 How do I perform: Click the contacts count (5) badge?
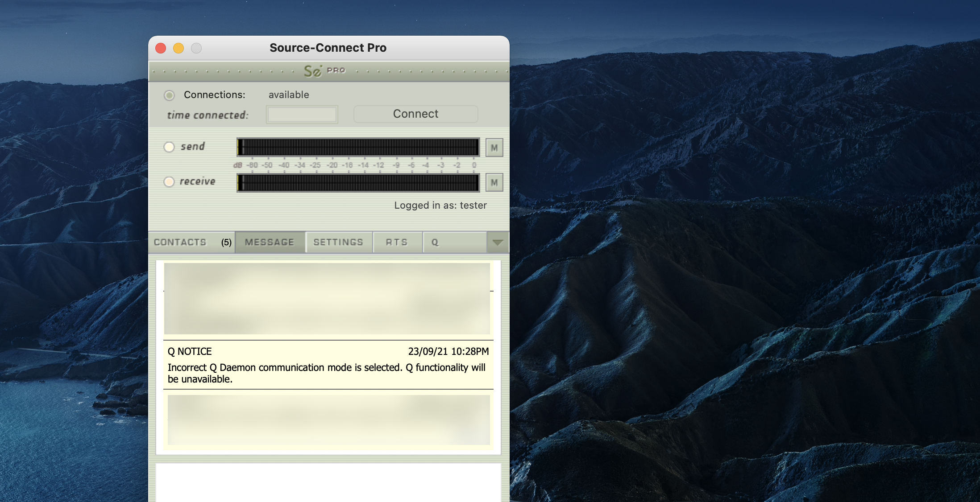point(226,242)
